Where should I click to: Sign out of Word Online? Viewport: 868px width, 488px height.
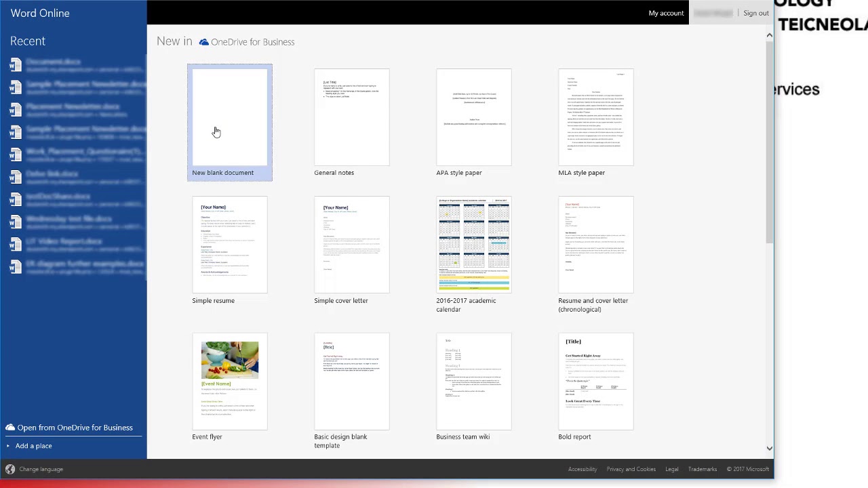(756, 13)
